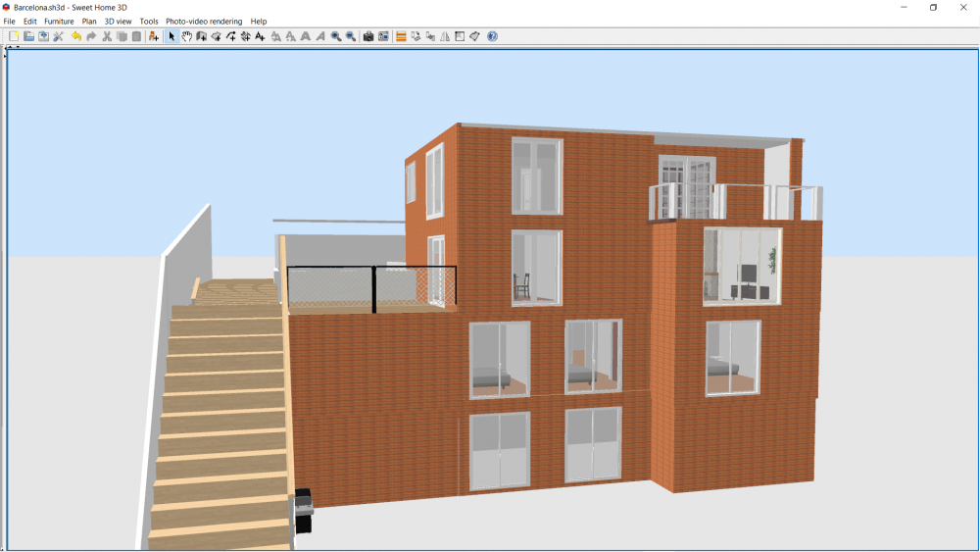The image size is (980, 552).
Task: Click the New home icon
Action: (14, 36)
